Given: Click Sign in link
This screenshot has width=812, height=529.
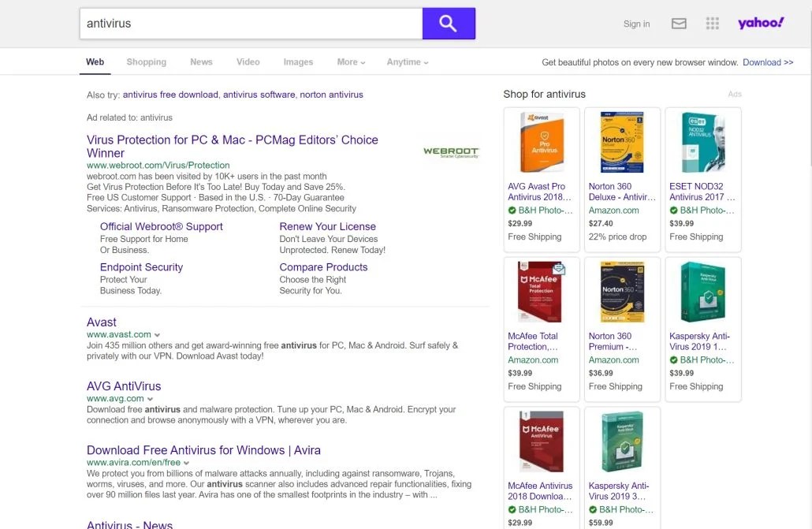Looking at the screenshot, I should coord(636,24).
